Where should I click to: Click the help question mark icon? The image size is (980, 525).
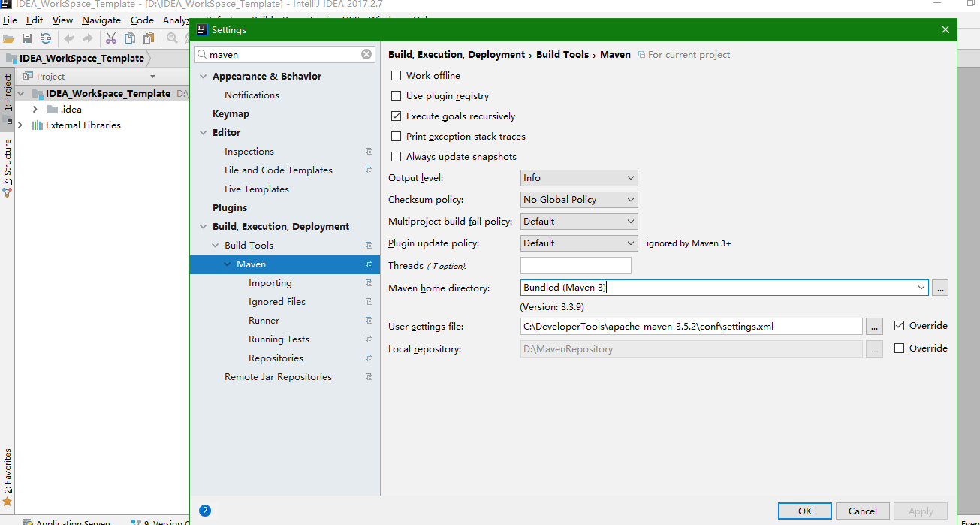point(205,511)
